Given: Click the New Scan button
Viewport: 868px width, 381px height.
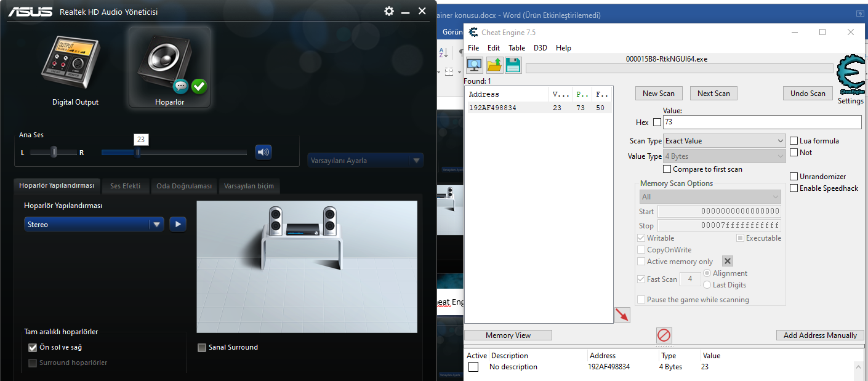Looking at the screenshot, I should tap(659, 94).
